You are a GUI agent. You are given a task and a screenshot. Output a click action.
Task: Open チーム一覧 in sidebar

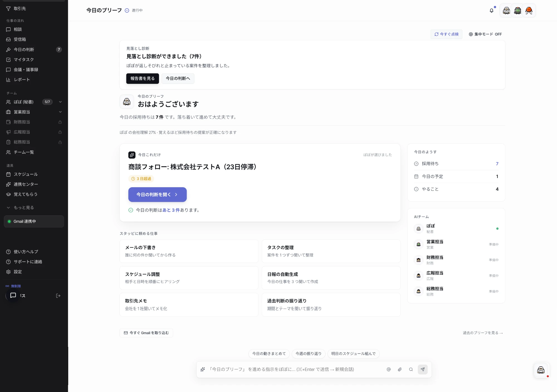pyautogui.click(x=34, y=152)
